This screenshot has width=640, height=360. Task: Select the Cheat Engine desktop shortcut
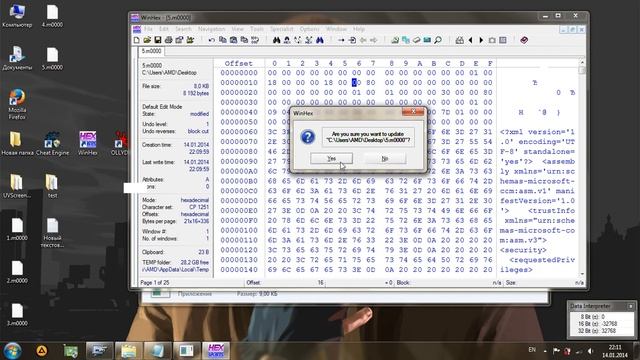(52, 143)
